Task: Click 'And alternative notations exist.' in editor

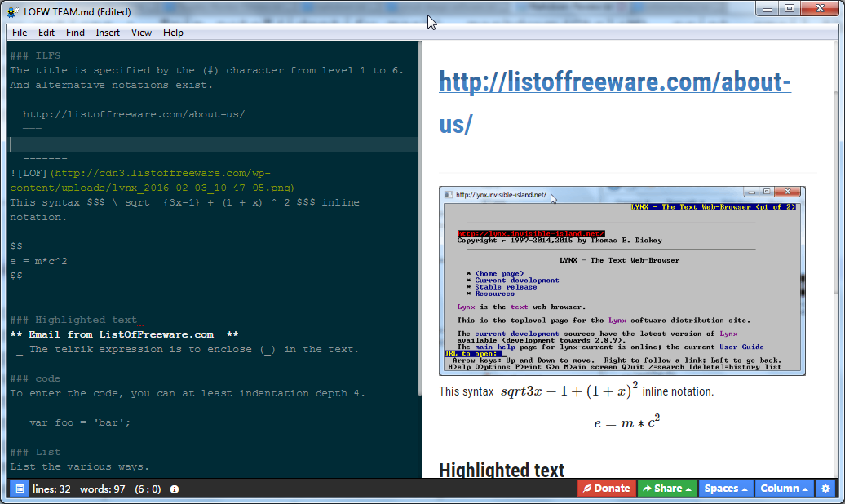Action: (x=111, y=85)
